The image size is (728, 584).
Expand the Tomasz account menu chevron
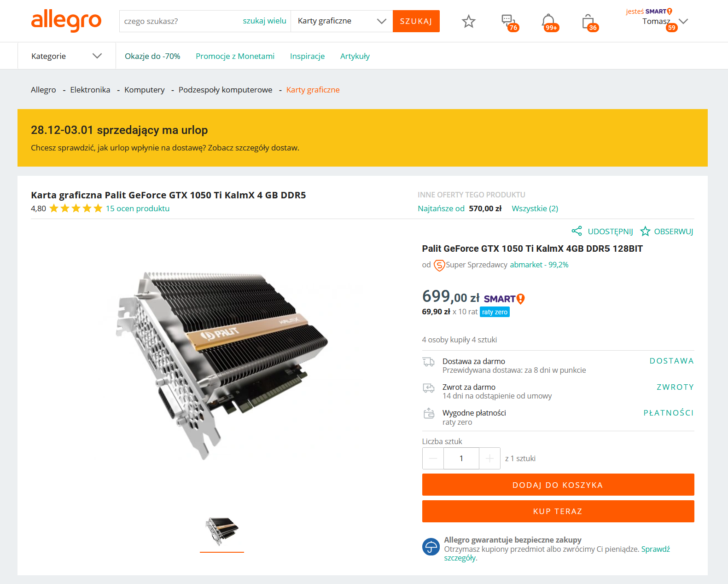683,21
